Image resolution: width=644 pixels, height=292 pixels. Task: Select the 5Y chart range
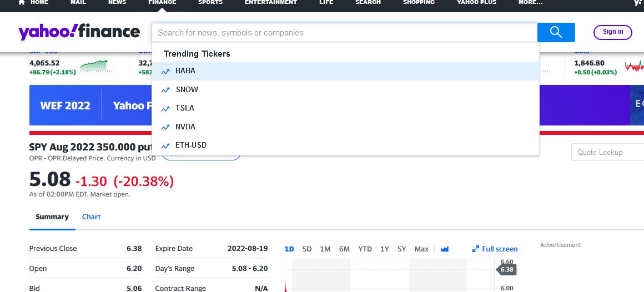point(402,249)
